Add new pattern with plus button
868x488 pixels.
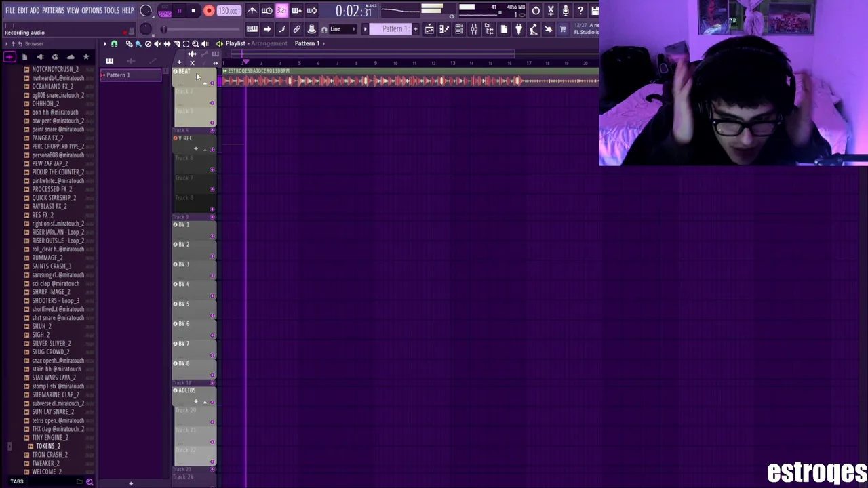point(416,29)
